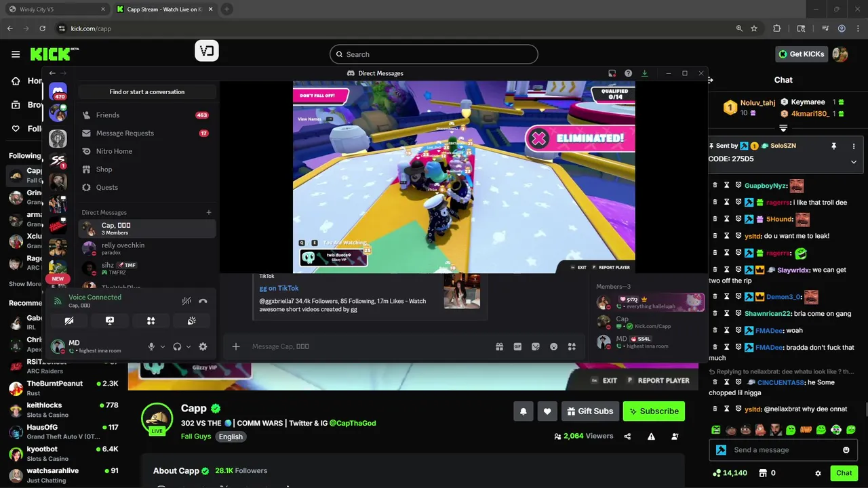
Task: Select the Cap group DM with 3 members
Action: (x=146, y=229)
